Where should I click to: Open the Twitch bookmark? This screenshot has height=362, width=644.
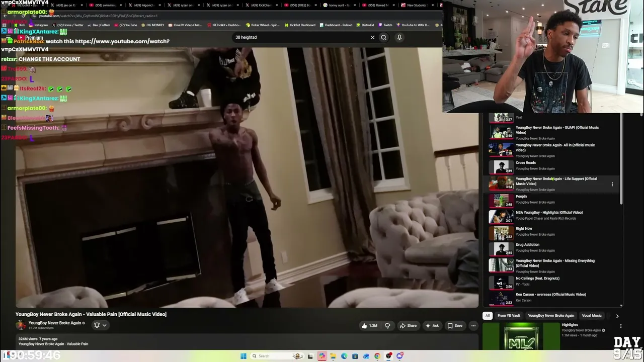(x=385, y=25)
